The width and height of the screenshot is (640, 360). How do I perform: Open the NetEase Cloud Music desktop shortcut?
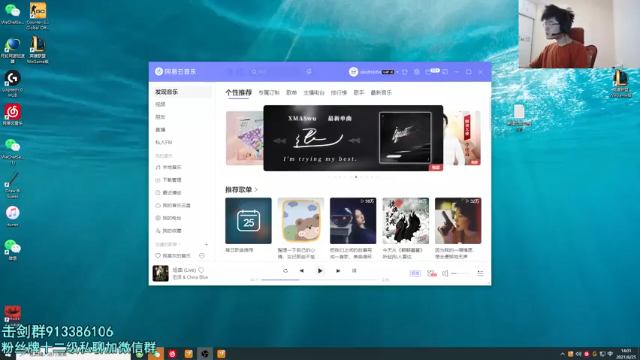tap(13, 114)
